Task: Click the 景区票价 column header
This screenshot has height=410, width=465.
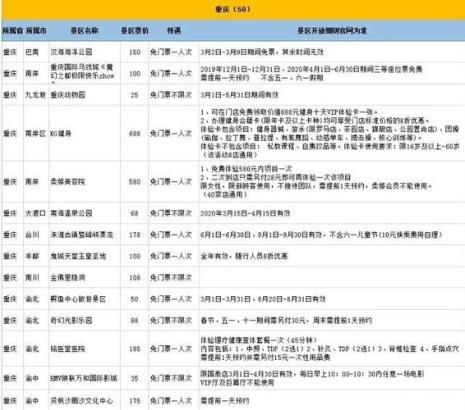Action: point(134,31)
